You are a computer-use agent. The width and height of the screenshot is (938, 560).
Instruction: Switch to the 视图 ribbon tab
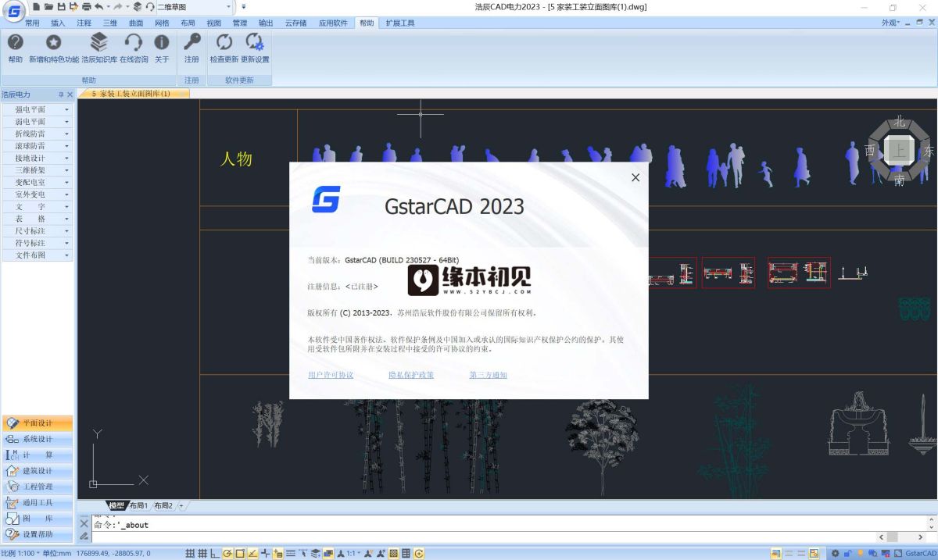[213, 23]
